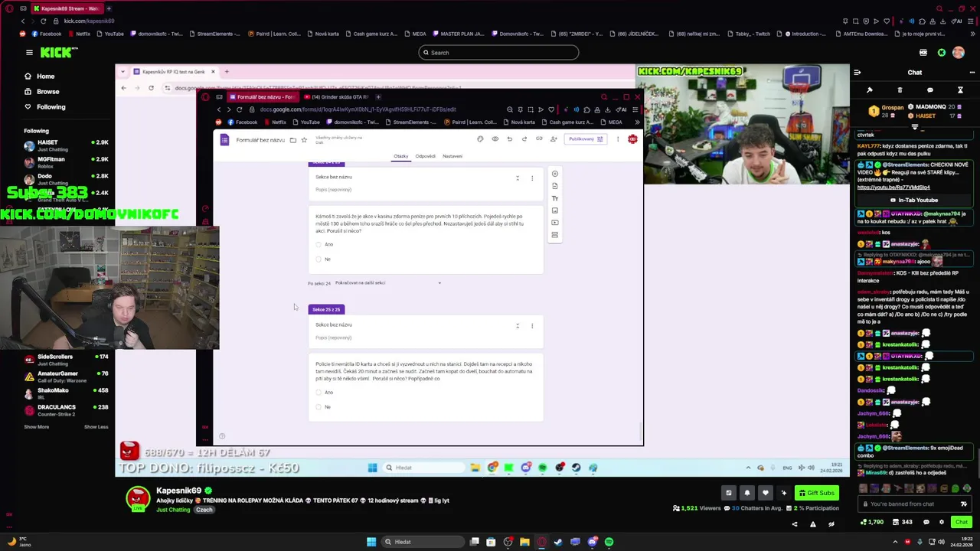Click the move to folder icon

[x=292, y=140]
